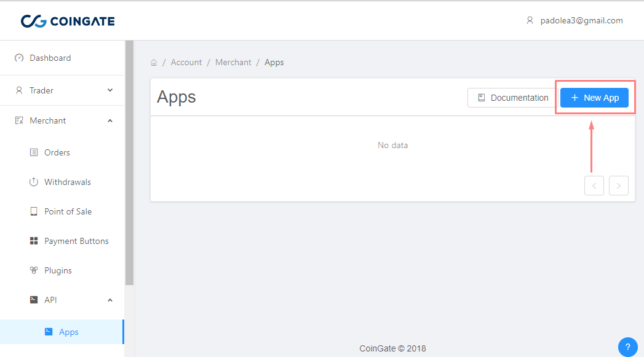
Task: Click the user profile icon in header
Action: 530,20
